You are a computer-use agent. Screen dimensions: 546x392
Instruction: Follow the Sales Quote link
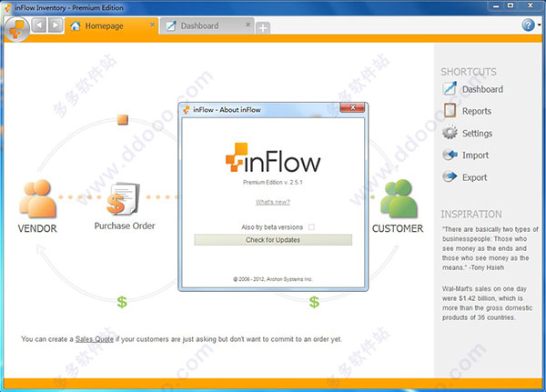click(95, 339)
